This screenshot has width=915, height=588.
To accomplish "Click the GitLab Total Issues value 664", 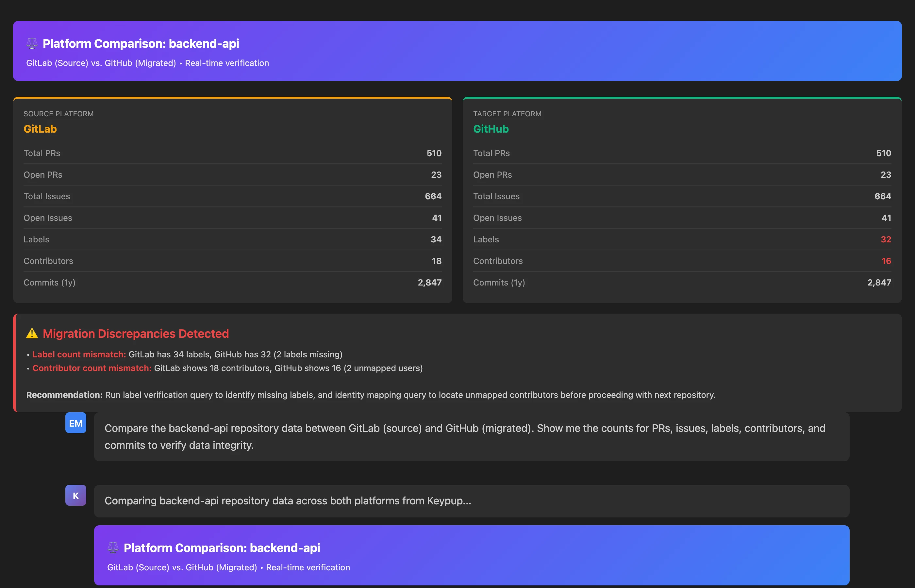I will [433, 196].
